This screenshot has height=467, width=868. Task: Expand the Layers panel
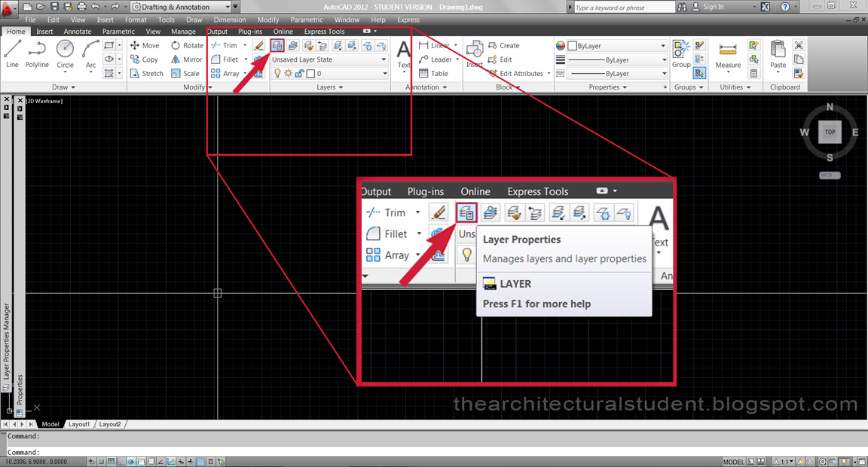[329, 87]
